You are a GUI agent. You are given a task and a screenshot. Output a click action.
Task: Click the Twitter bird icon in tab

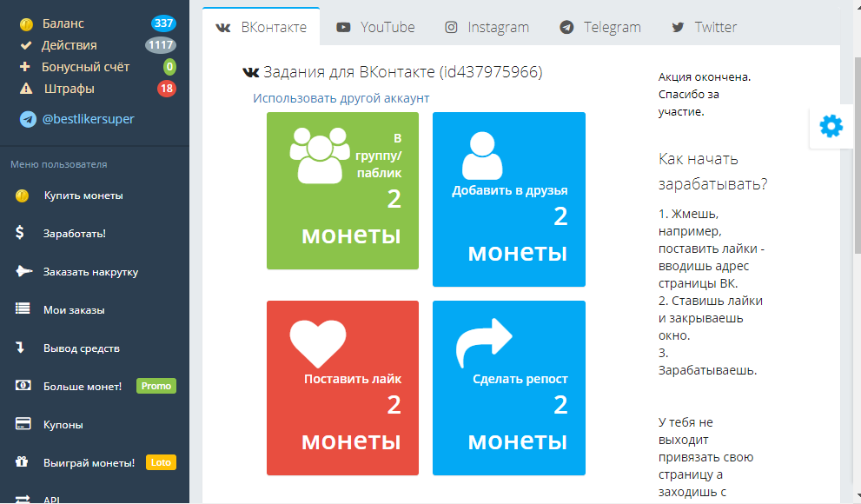pyautogui.click(x=679, y=28)
